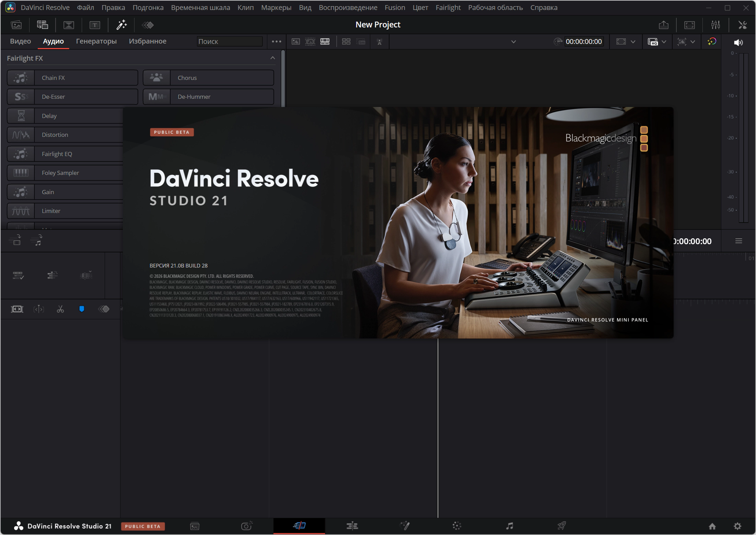Open the Titles panel icon
756x535 pixels.
[95, 25]
